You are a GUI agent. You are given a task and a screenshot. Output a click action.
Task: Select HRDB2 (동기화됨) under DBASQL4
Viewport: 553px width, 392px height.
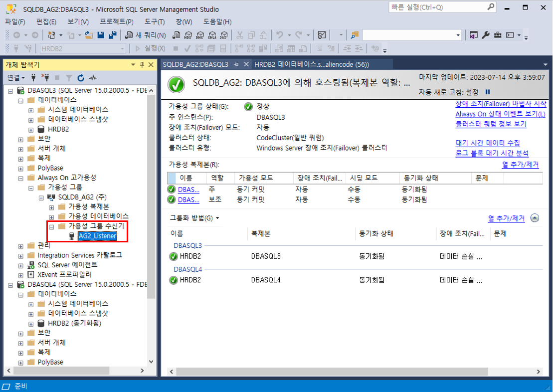74,323
